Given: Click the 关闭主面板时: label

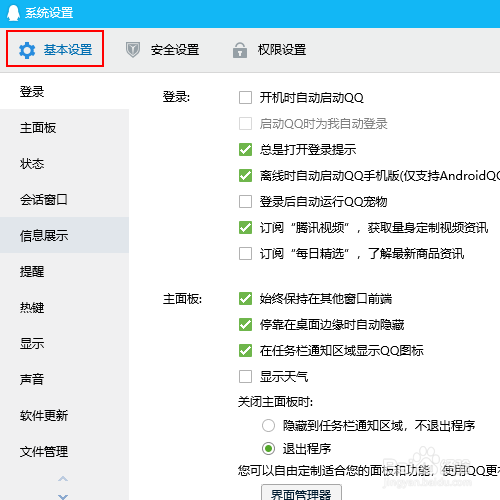Looking at the screenshot, I should click(275, 402).
